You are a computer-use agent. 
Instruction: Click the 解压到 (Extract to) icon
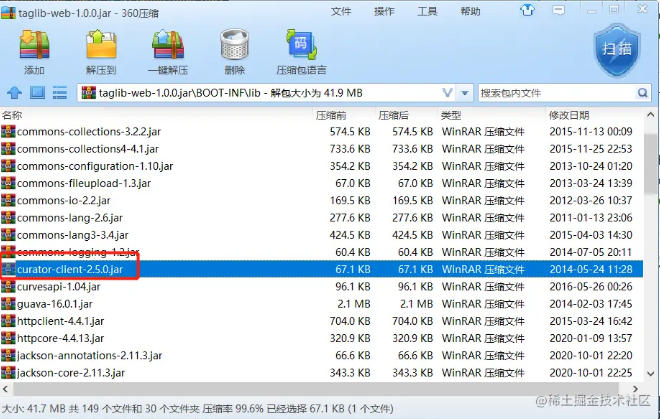pos(101,45)
